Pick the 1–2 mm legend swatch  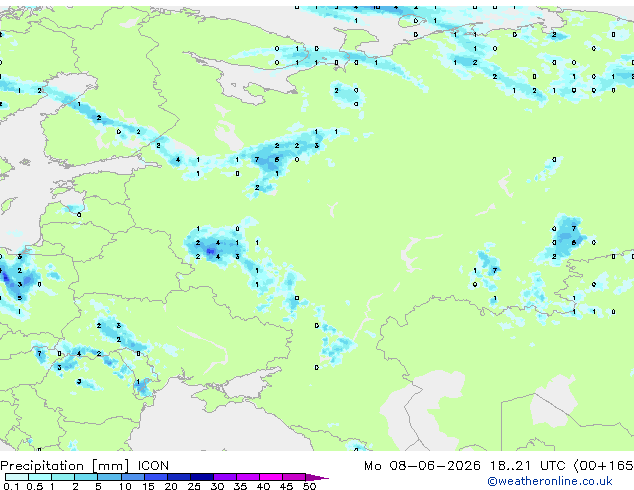(x=63, y=477)
